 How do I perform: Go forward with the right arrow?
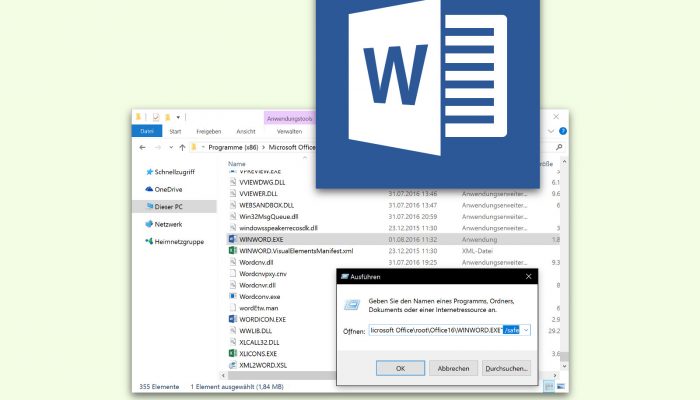pyautogui.click(x=158, y=147)
